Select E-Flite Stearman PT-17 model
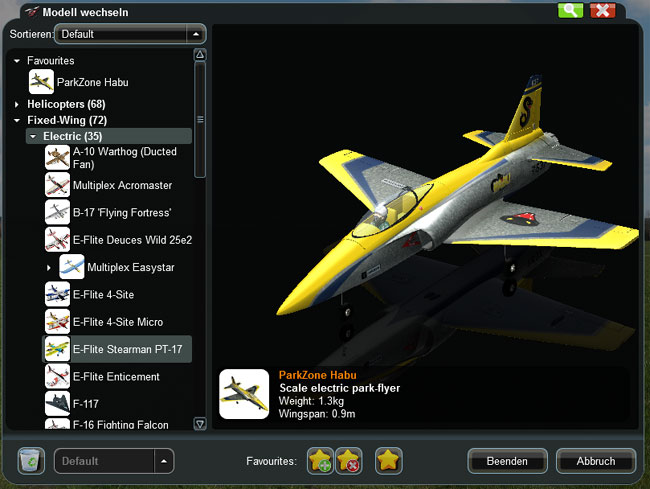 tap(117, 349)
